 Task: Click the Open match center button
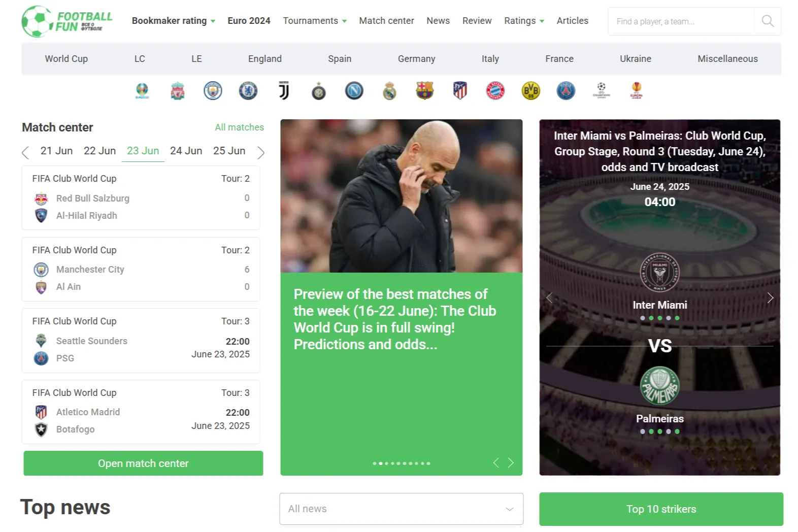coord(143,463)
